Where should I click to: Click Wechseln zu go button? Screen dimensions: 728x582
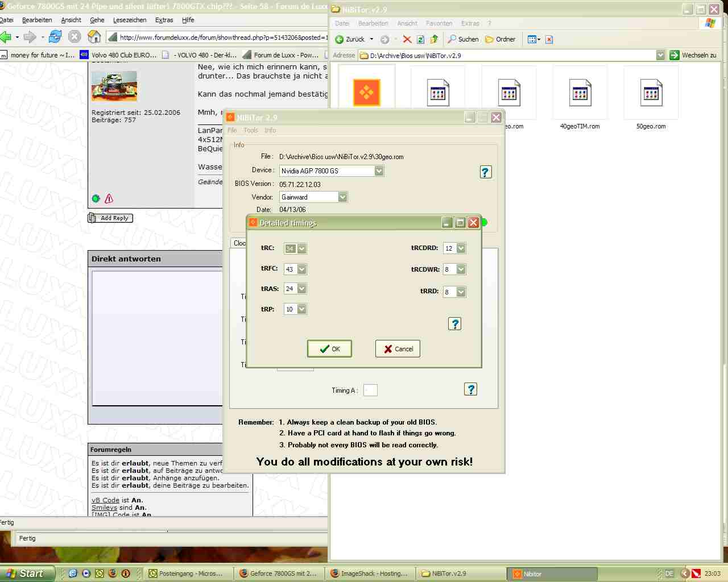coord(693,55)
